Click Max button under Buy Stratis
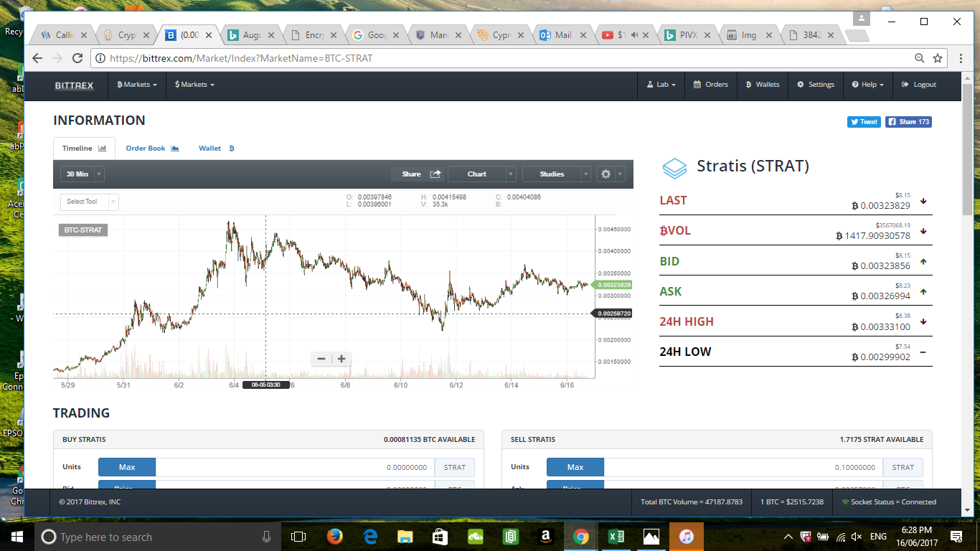The width and height of the screenshot is (980, 551). click(x=127, y=467)
